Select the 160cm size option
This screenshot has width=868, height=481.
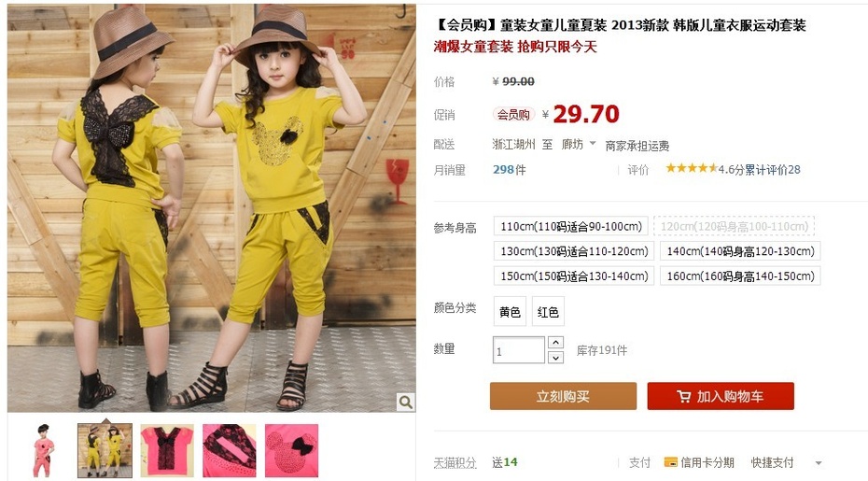[x=740, y=276]
